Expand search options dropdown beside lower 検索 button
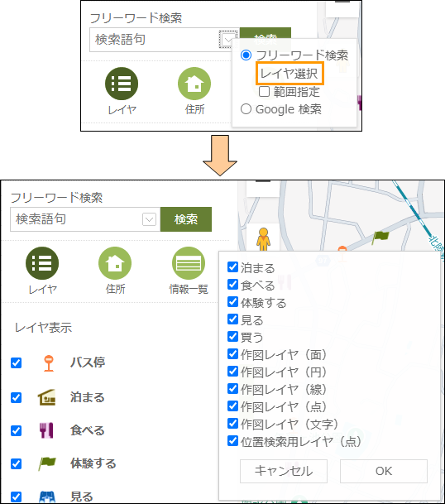The image size is (445, 504). pyautogui.click(x=150, y=219)
